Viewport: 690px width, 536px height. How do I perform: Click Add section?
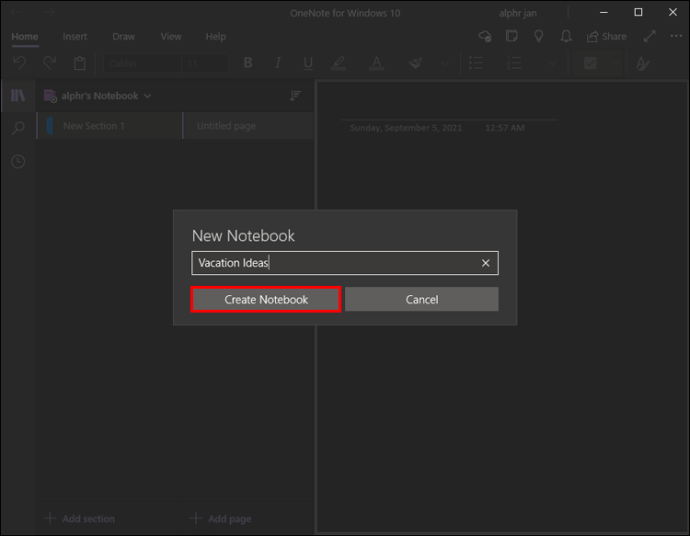coord(80,519)
